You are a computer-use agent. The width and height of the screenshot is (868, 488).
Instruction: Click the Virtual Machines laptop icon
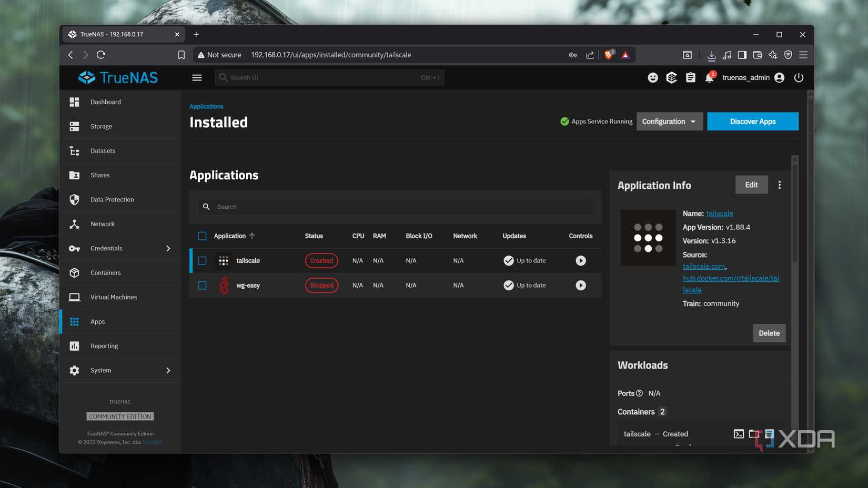pyautogui.click(x=74, y=297)
